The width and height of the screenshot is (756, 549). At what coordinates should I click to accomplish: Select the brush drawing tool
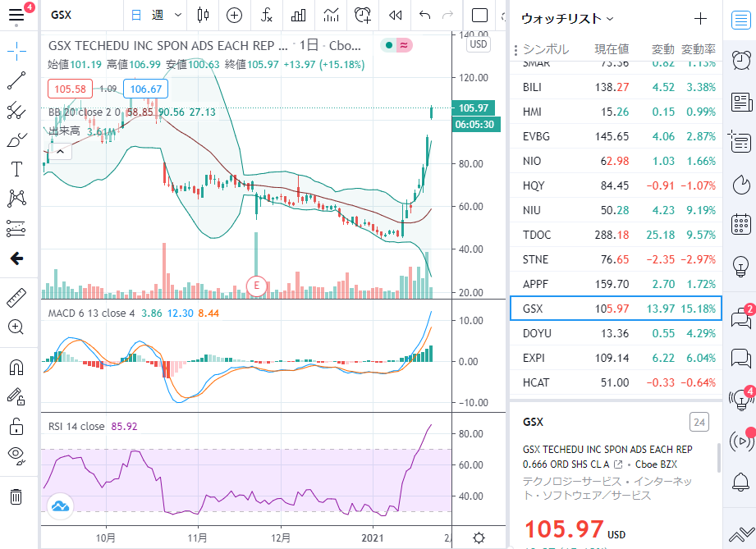(16, 140)
